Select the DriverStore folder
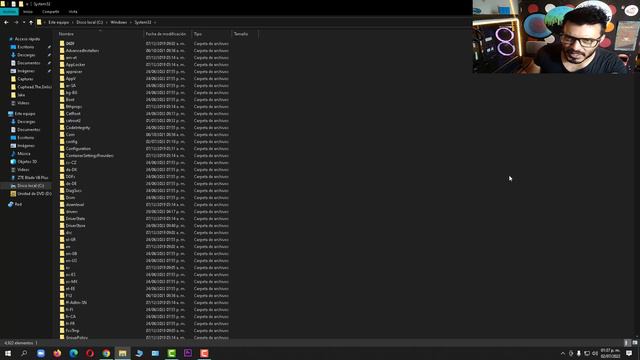This screenshot has width=640, height=360. click(x=75, y=226)
